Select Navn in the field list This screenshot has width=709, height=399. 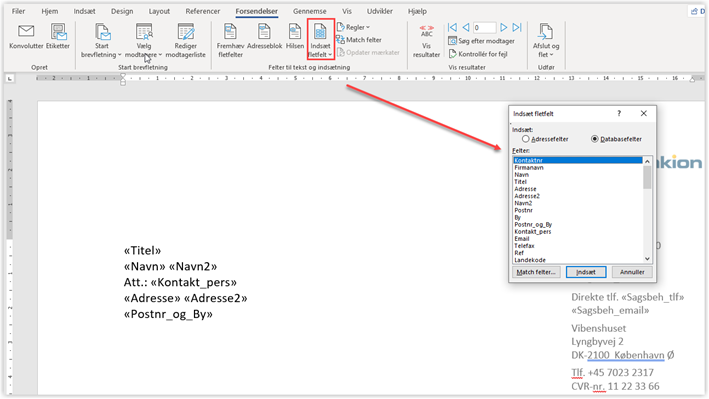[x=577, y=175]
